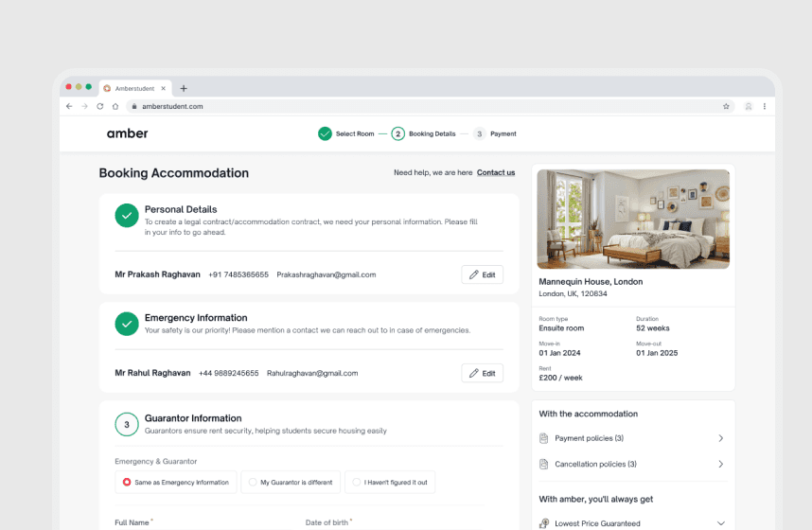The width and height of the screenshot is (812, 530).
Task: Click the Emergency Information heading
Action: 196,318
